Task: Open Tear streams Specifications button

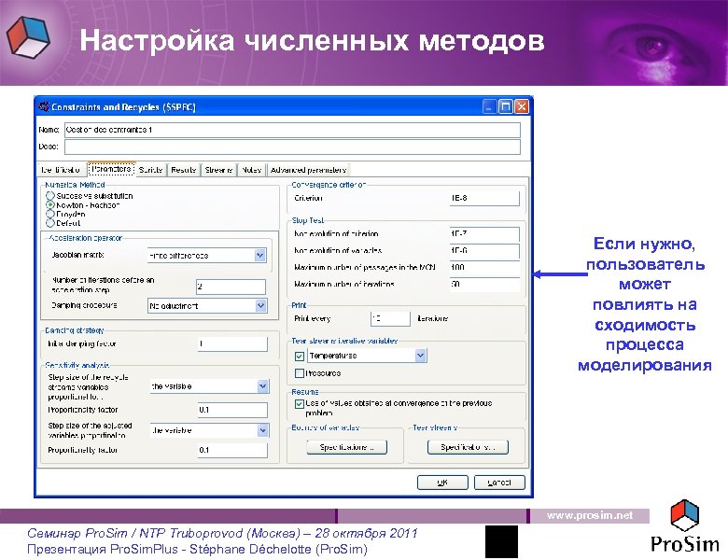Action: click(x=468, y=447)
